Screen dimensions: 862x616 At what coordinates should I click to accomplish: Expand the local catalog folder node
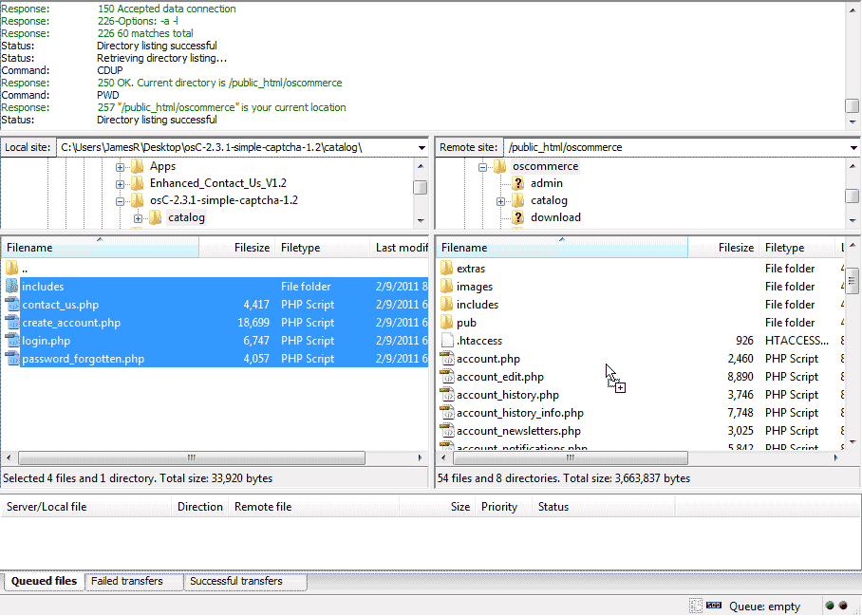coord(138,218)
